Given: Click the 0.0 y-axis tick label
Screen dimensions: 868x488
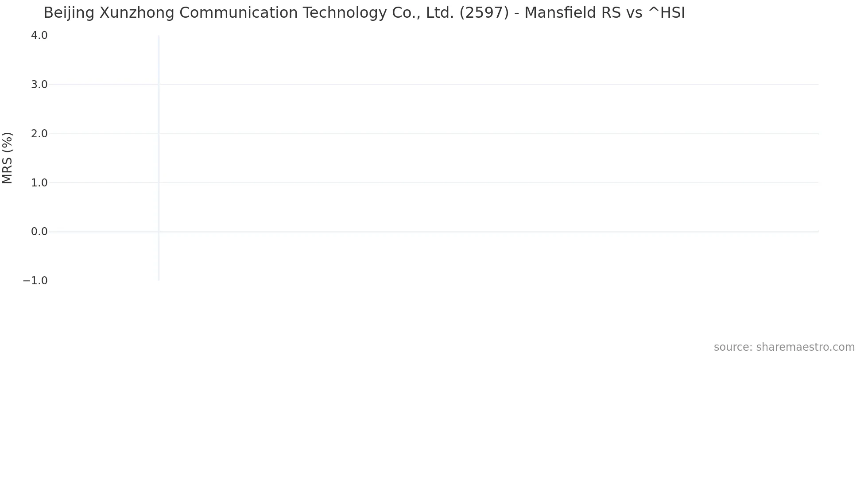Looking at the screenshot, I should tap(39, 232).
